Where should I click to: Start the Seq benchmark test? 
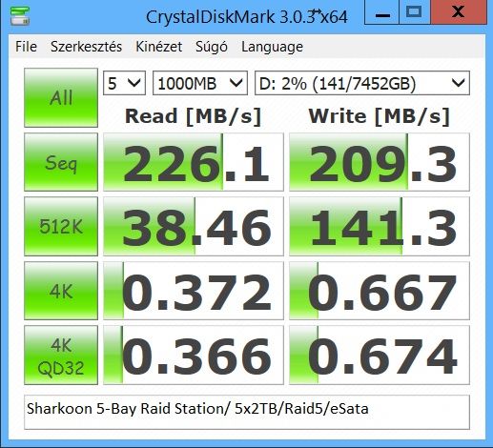[x=61, y=162]
